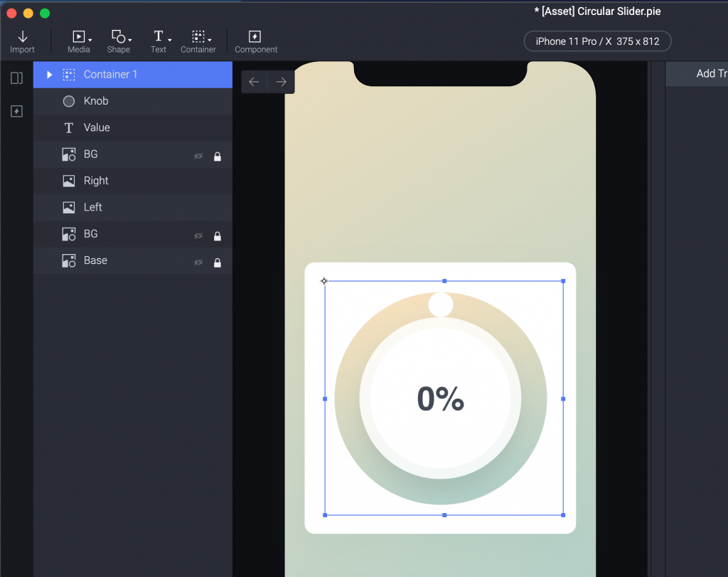Viewport: 728px width, 577px height.
Task: Click the Base layer type icon
Action: click(x=69, y=260)
